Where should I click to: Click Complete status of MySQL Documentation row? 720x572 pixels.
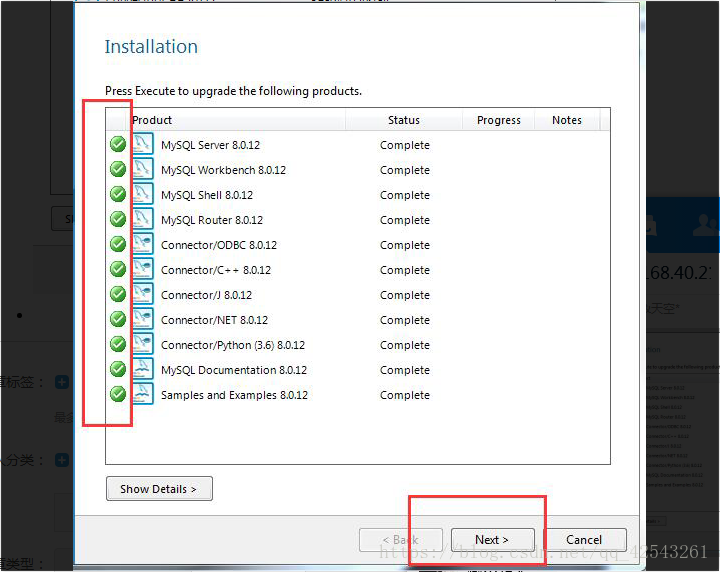[405, 370]
